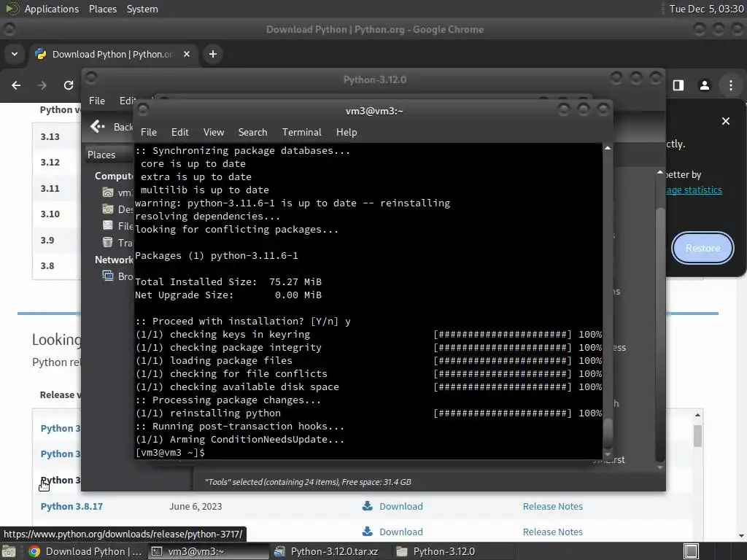
Task: Select Python version 3.9 row
Action: (57, 241)
